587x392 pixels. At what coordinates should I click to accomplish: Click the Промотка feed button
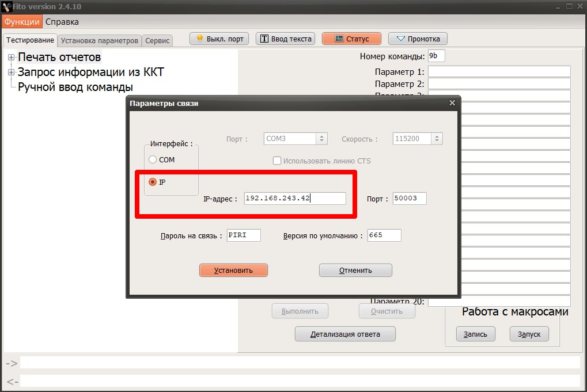tap(418, 39)
